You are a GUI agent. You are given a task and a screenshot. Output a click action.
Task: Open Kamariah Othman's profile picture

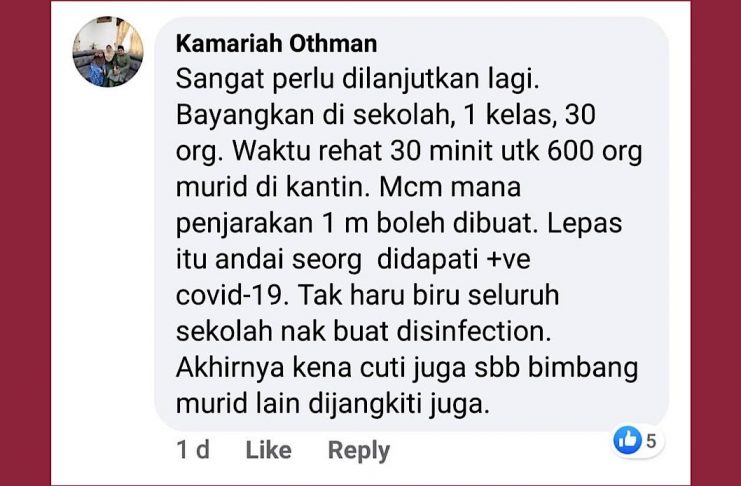[x=108, y=52]
